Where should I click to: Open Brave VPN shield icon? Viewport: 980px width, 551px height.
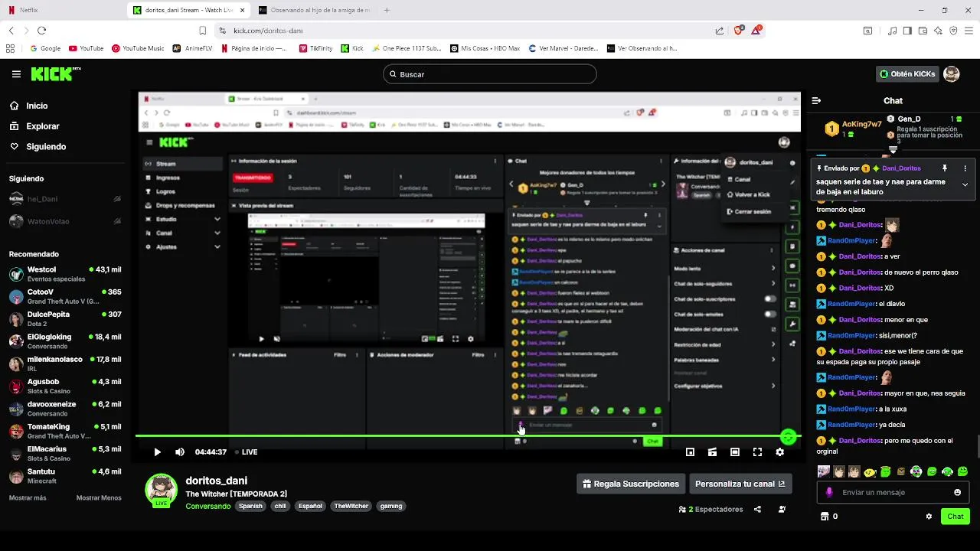953,31
